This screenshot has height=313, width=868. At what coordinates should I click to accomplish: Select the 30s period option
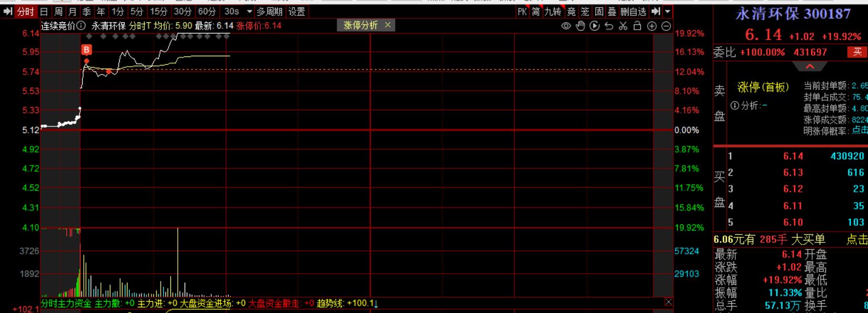click(x=231, y=11)
